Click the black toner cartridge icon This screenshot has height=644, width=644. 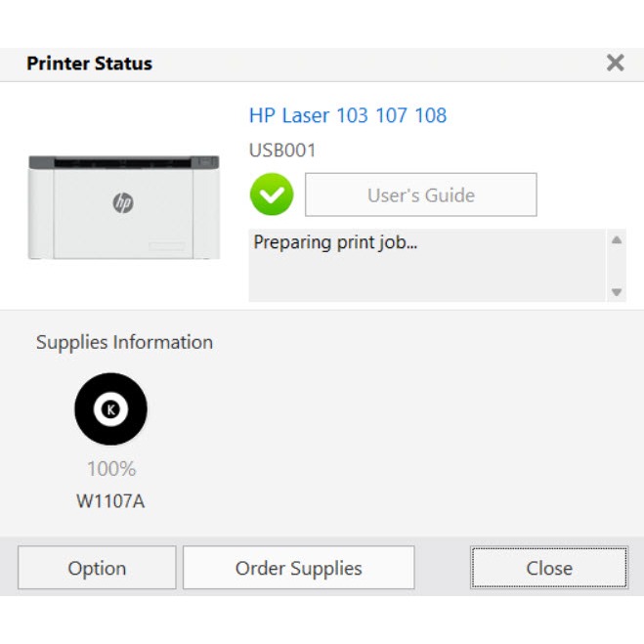(x=110, y=409)
